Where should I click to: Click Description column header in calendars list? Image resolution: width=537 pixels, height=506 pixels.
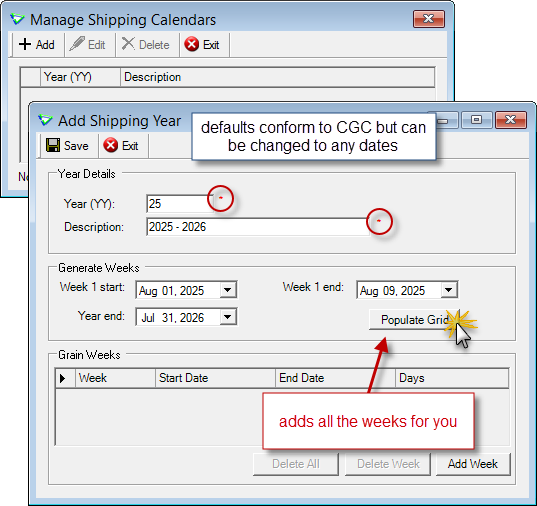278,77
